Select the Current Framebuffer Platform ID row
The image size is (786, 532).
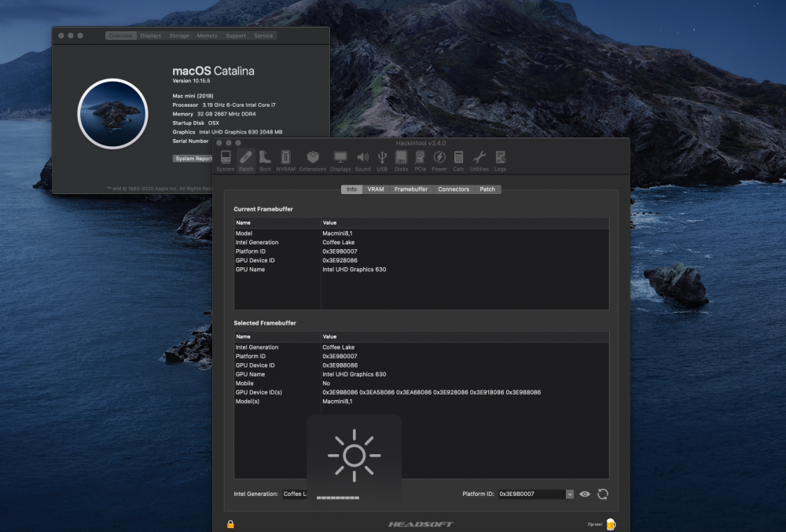click(x=421, y=251)
